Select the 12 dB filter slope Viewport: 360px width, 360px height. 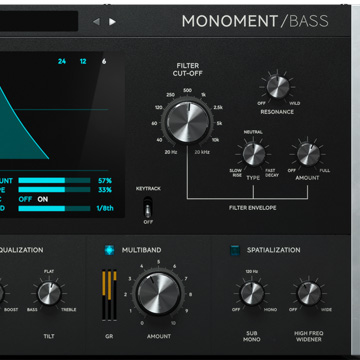click(83, 61)
